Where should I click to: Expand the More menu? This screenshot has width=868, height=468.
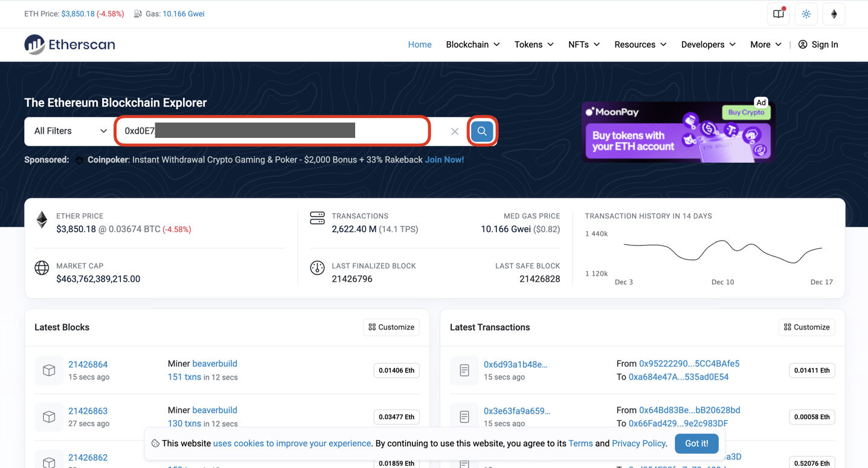tap(766, 44)
